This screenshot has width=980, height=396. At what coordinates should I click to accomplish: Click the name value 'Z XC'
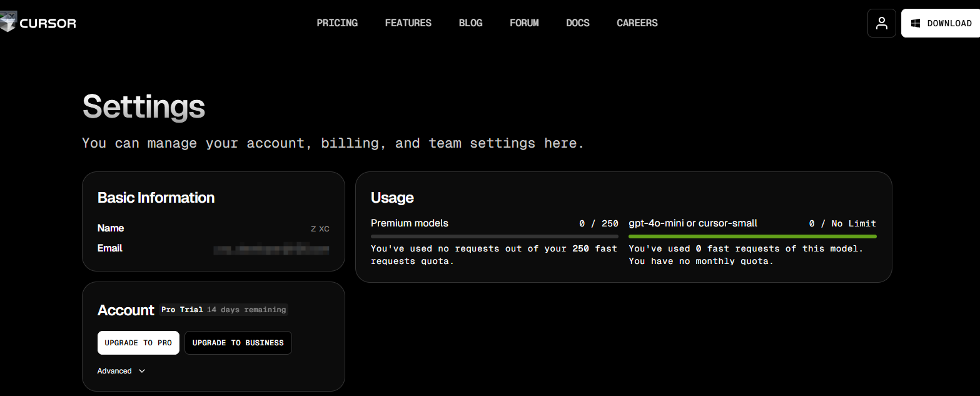pyautogui.click(x=320, y=229)
